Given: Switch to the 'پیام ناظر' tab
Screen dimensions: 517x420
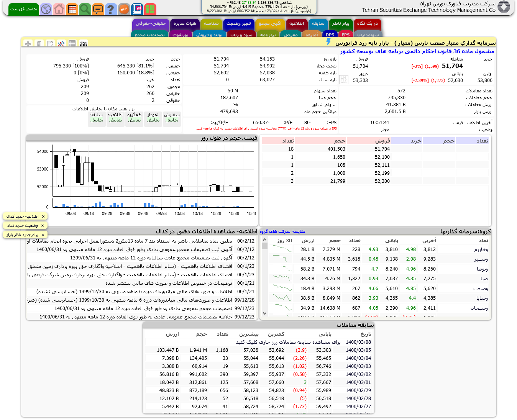Looking at the screenshot, I should (341, 24).
